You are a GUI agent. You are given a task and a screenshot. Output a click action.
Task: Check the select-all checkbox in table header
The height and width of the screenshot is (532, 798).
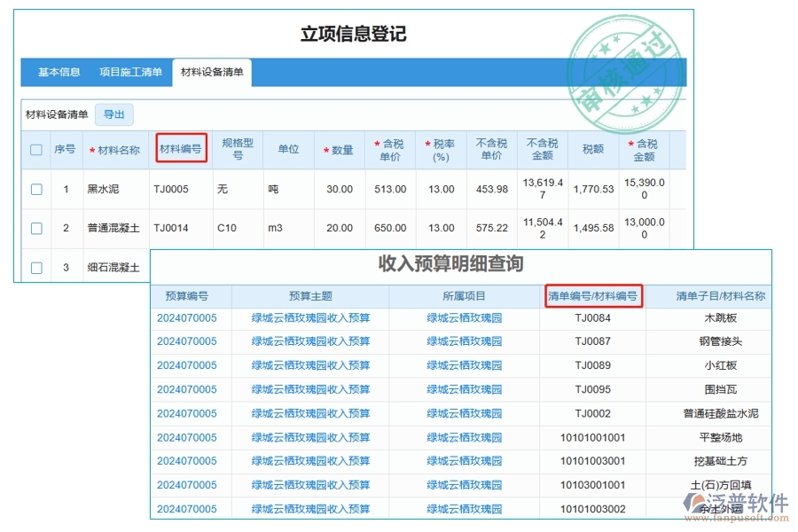[36, 149]
